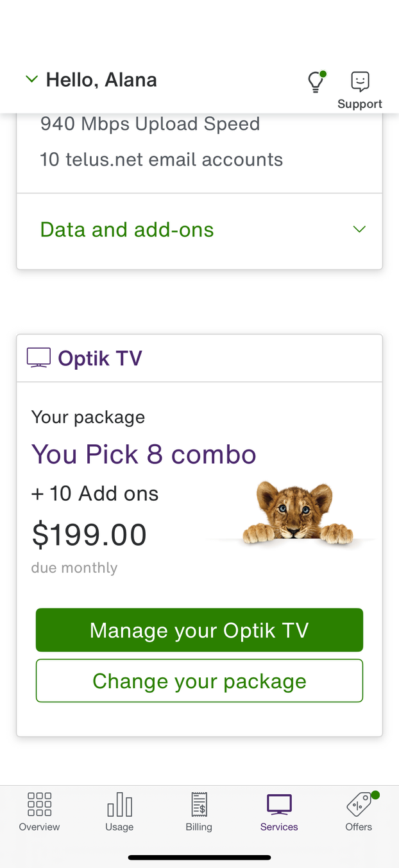This screenshot has width=399, height=868.
Task: Open the Usage bar chart icon
Action: point(119,804)
